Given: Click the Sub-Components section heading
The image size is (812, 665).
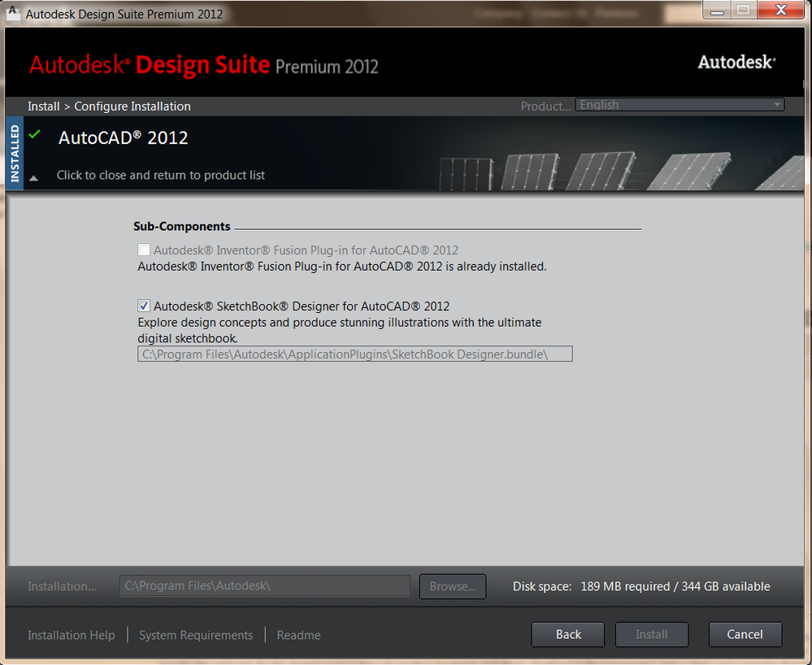Looking at the screenshot, I should (x=182, y=226).
